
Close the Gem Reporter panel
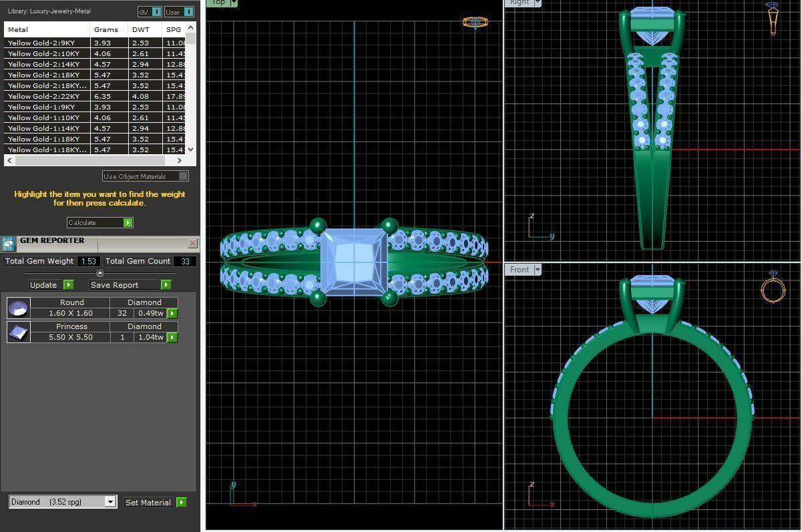click(192, 243)
